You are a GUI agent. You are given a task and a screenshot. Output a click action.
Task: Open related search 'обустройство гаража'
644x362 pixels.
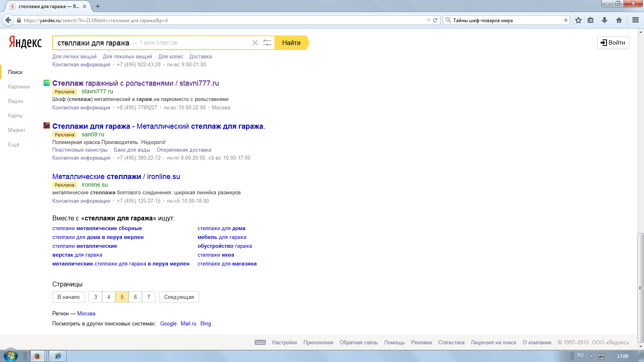(225, 246)
